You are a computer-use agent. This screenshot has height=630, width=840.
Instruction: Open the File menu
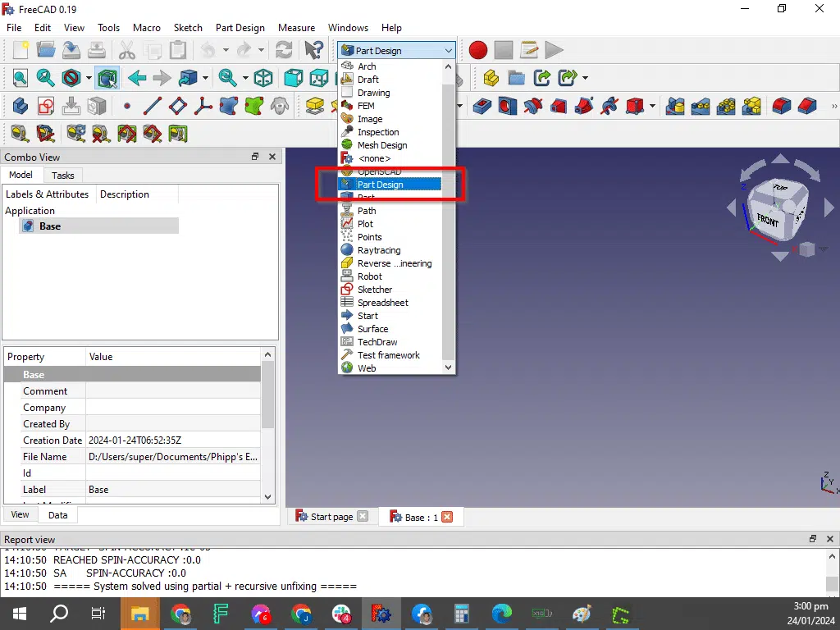(x=14, y=28)
